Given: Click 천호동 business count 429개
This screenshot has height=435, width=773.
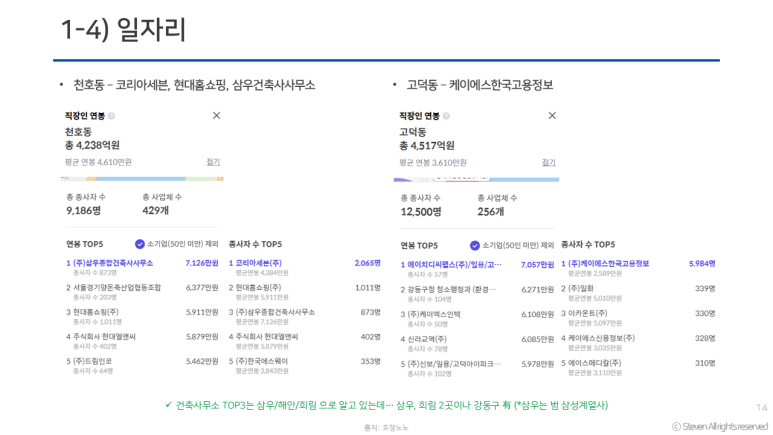Looking at the screenshot, I should [x=155, y=211].
